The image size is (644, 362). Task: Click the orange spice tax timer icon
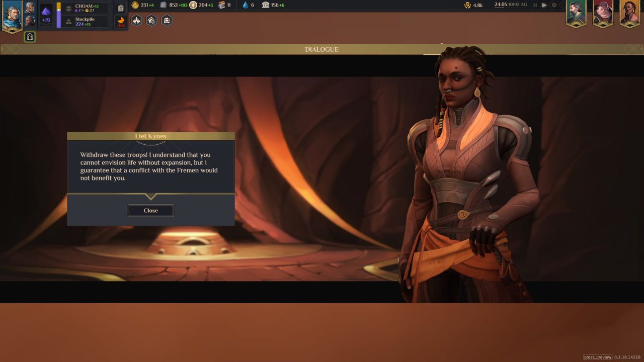click(x=121, y=22)
